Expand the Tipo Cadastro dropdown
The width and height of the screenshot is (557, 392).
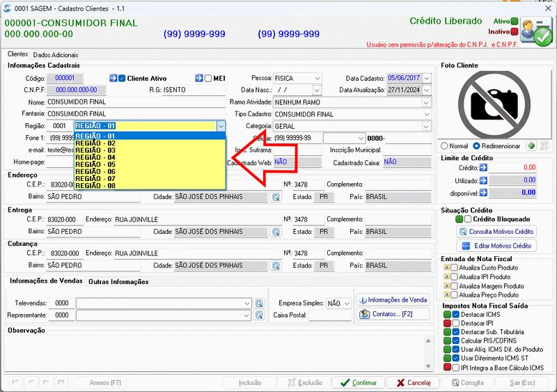pyautogui.click(x=426, y=114)
